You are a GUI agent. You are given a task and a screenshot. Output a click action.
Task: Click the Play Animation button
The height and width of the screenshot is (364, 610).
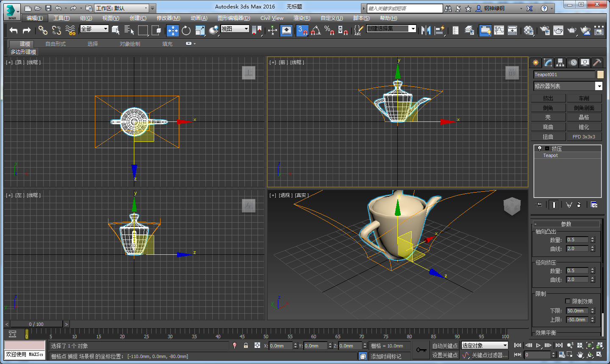538,345
